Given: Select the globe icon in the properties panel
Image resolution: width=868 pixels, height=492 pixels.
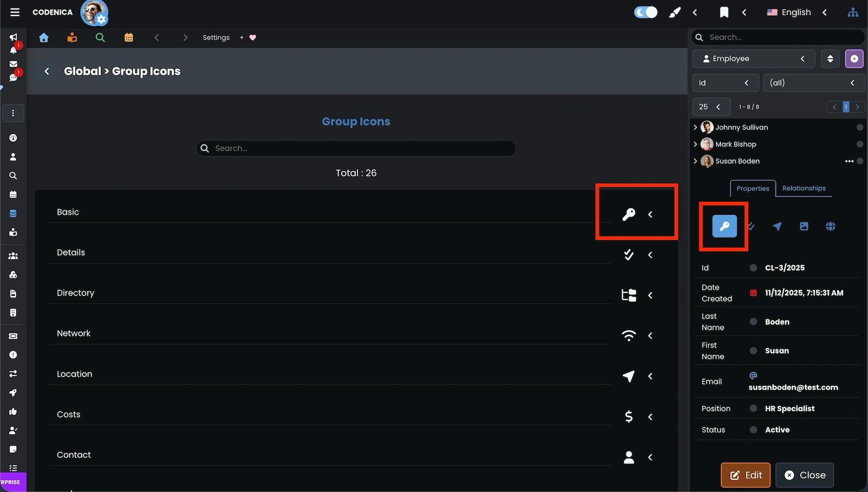Looking at the screenshot, I should coord(830,226).
